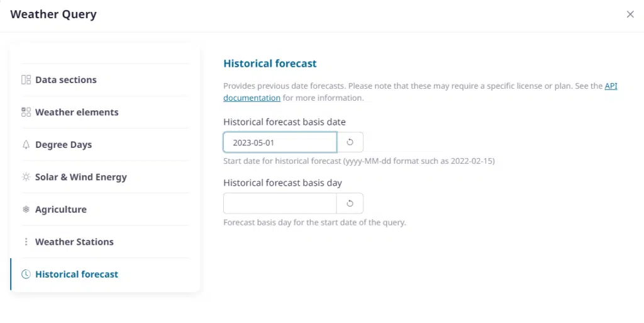Image resolution: width=644 pixels, height=323 pixels.
Task: Focus the basis date field showing 2023-05-01
Action: 280,142
